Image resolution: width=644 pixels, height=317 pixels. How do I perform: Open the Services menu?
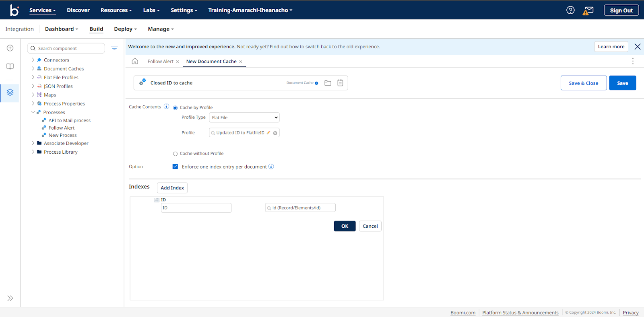(42, 10)
